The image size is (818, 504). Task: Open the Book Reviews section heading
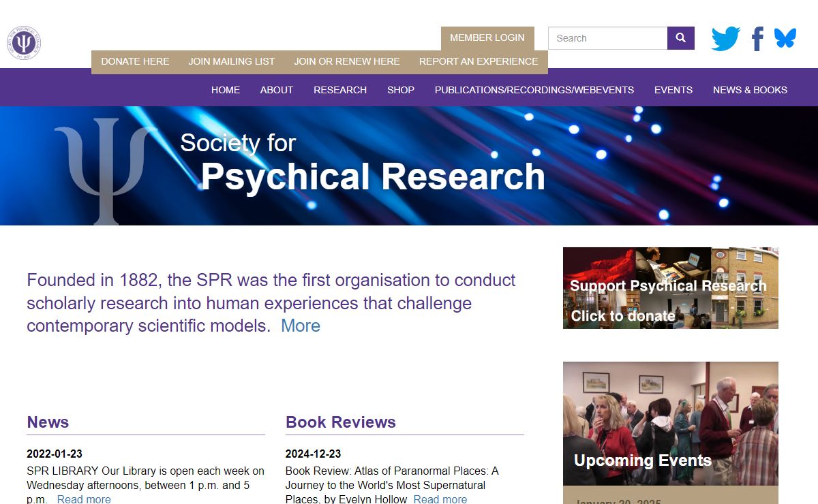(x=341, y=422)
